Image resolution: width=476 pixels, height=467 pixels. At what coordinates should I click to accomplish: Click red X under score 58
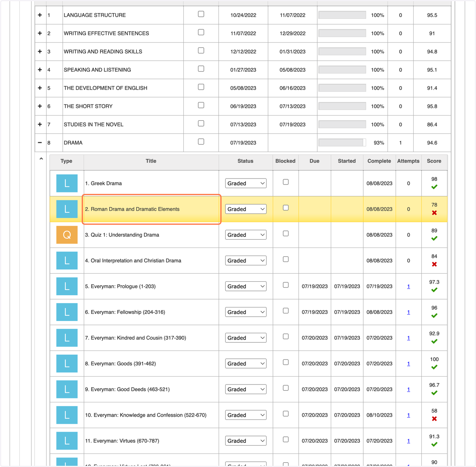coord(434,419)
